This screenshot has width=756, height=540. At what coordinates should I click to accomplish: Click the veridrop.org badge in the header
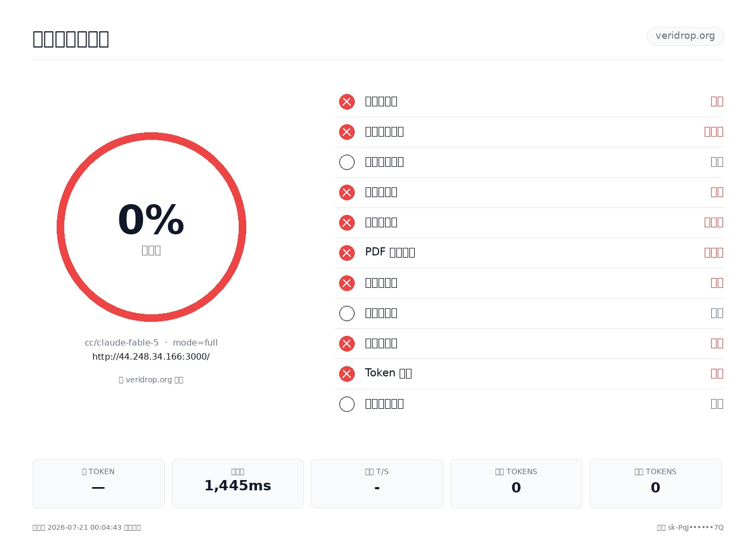(x=685, y=36)
